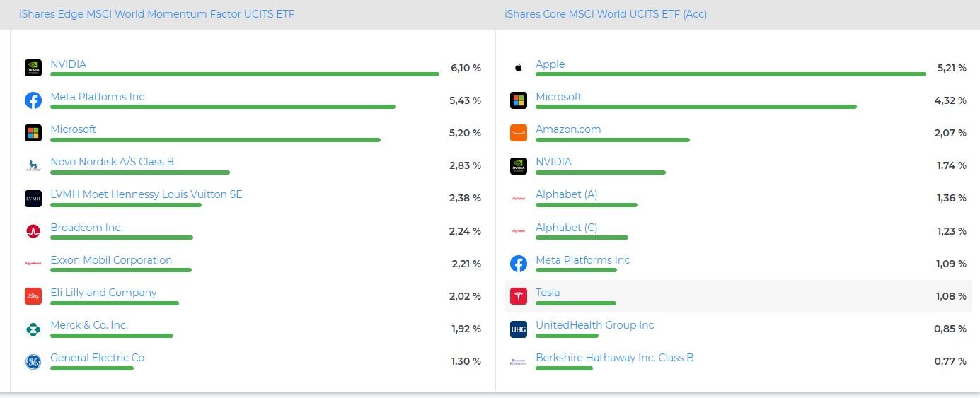The image size is (980, 398).
Task: Click the 5,43 % weight value of Meta Platforms
Action: pyautogui.click(x=465, y=101)
